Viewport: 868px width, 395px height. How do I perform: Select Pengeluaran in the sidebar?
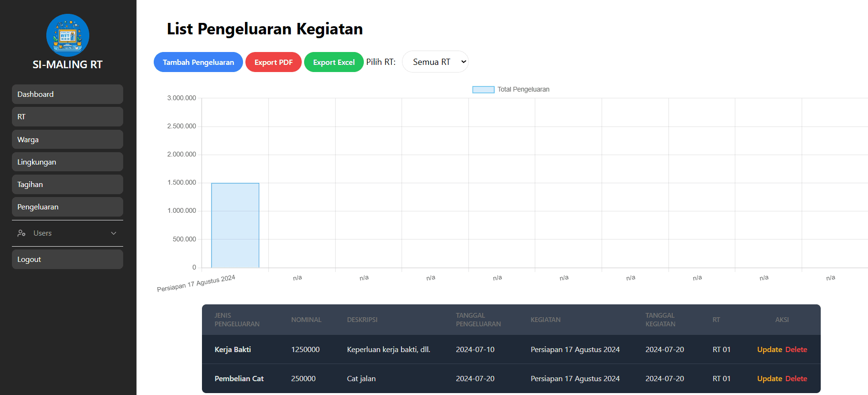click(67, 207)
